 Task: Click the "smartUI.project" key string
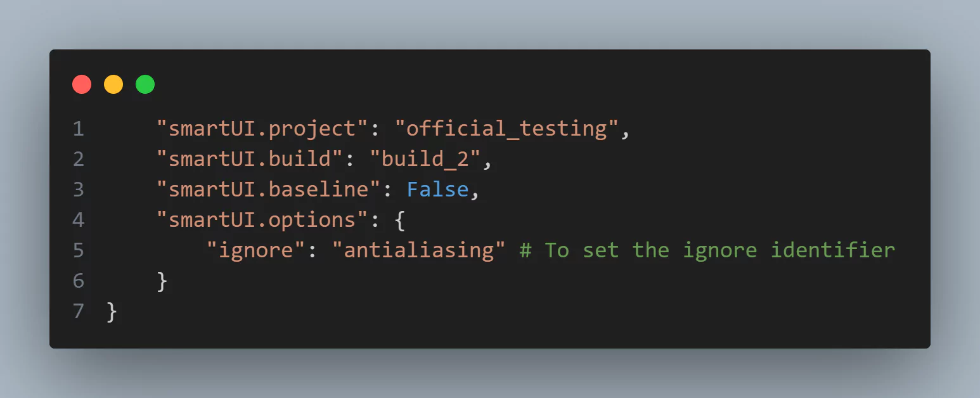263,129
